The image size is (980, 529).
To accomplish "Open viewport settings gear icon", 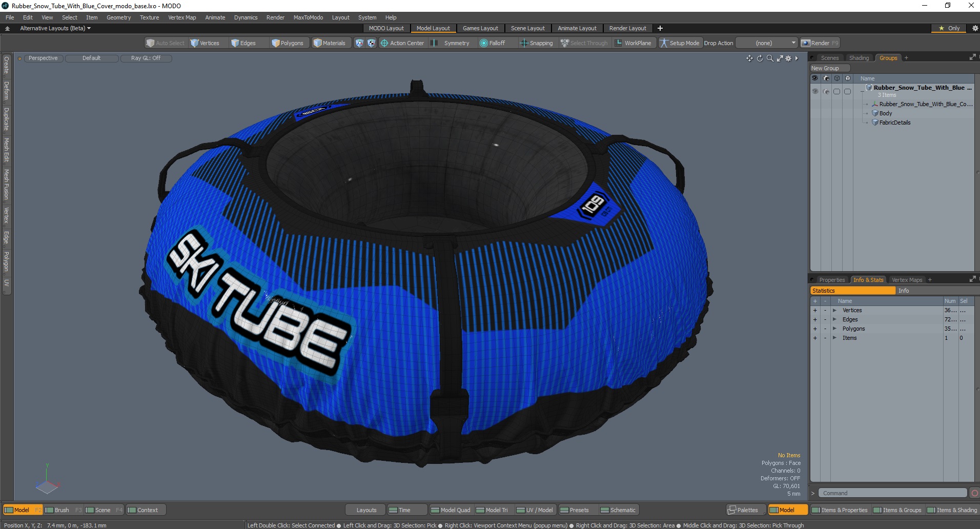I will (788, 58).
